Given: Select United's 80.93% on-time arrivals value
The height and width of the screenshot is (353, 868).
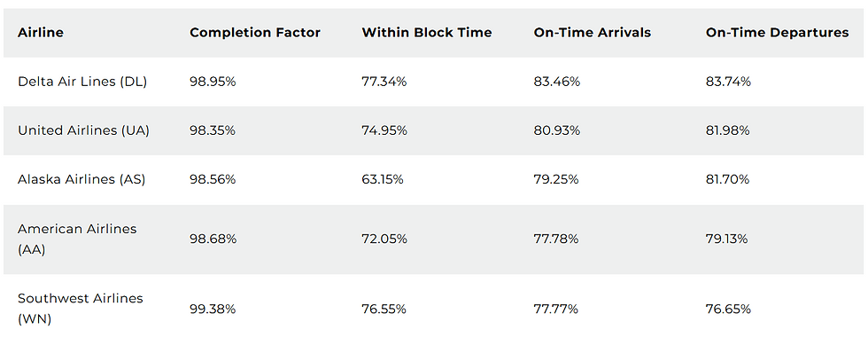Looking at the screenshot, I should [x=557, y=130].
